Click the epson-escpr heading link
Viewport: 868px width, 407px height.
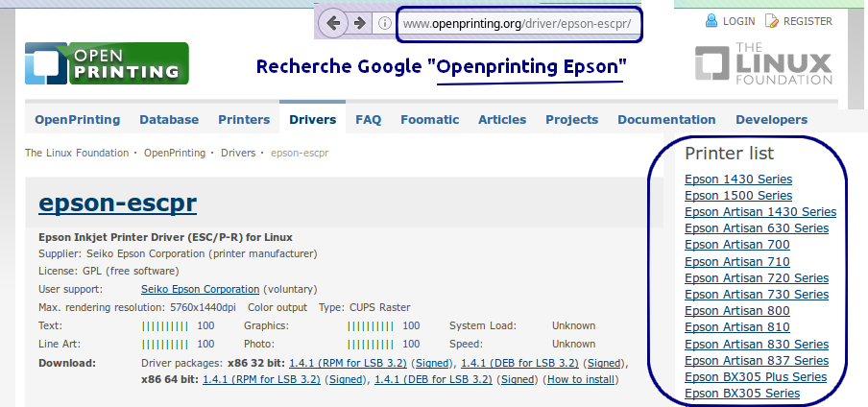(x=117, y=203)
